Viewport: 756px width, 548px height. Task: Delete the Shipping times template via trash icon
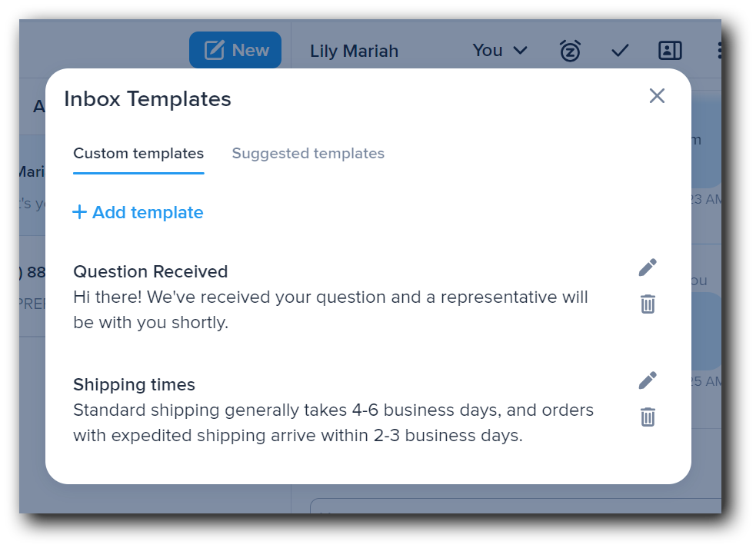coord(647,417)
